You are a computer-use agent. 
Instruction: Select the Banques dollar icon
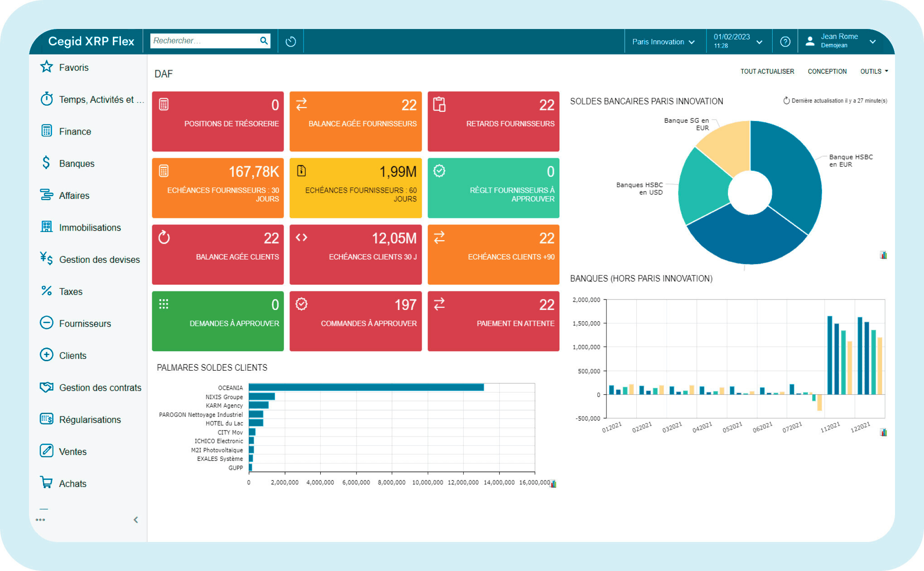tap(46, 163)
